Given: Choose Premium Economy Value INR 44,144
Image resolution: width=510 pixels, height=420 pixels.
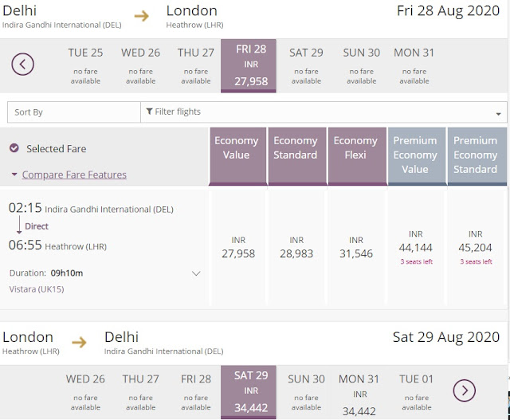Looking at the screenshot, I should point(416,248).
